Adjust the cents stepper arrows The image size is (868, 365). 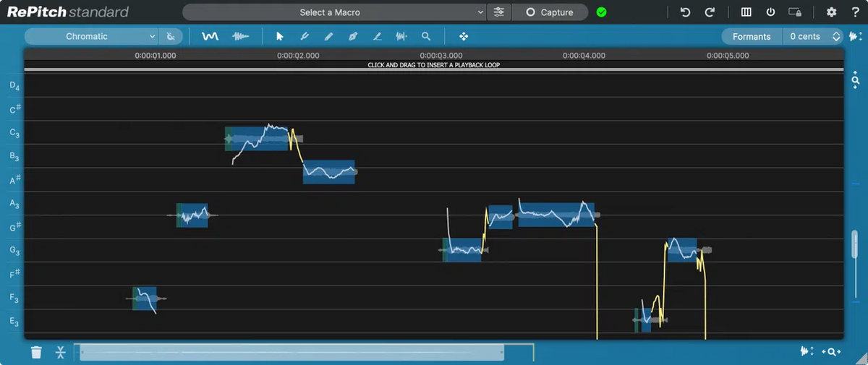click(x=837, y=36)
